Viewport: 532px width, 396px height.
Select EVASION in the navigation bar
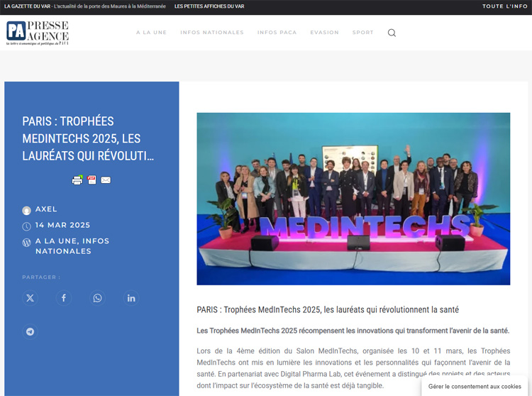point(324,33)
